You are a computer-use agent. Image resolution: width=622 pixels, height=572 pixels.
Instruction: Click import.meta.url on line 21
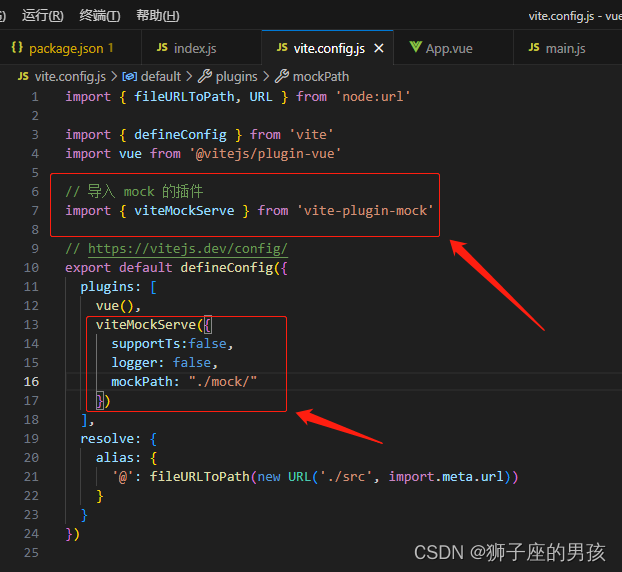point(446,476)
